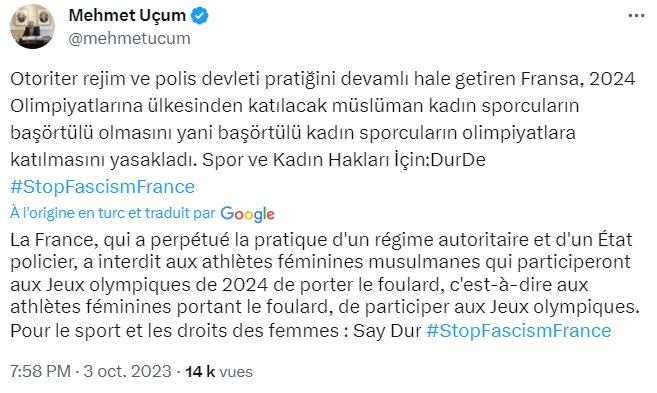Screen dimensions: 657x393
Task: Click the Turkish line starting 'Olimpiyatlarına ülkesinden'
Action: pos(295,106)
